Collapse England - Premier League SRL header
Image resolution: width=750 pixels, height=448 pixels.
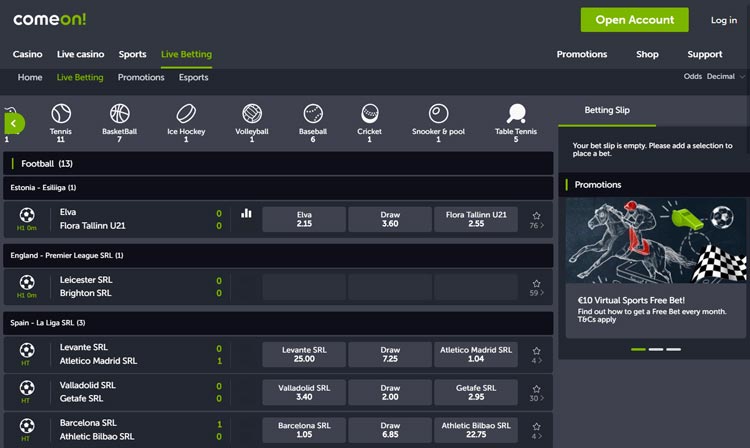(278, 255)
